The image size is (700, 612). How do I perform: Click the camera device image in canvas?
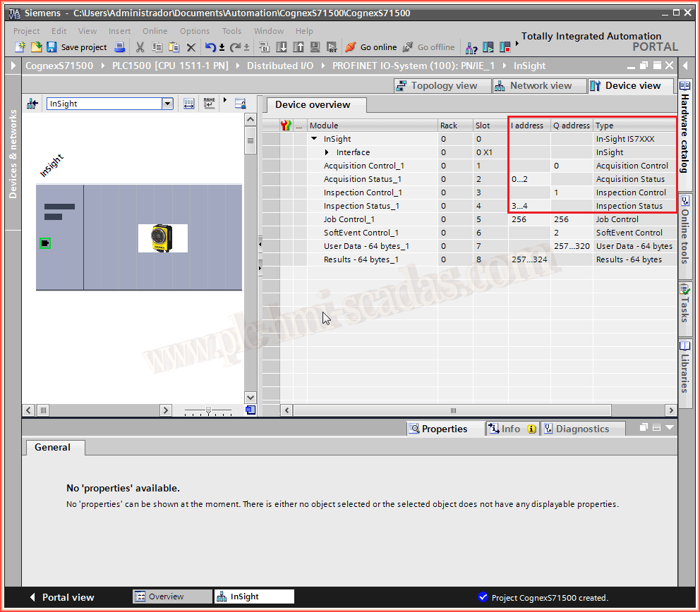click(163, 238)
